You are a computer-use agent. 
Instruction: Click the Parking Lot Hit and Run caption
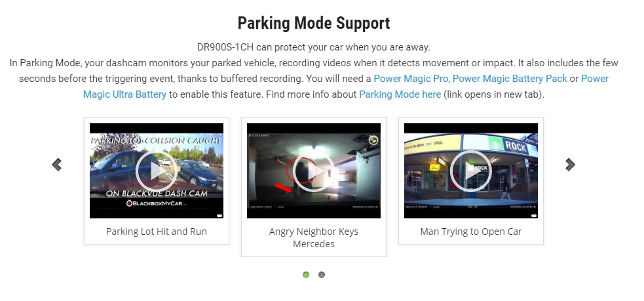[157, 231]
